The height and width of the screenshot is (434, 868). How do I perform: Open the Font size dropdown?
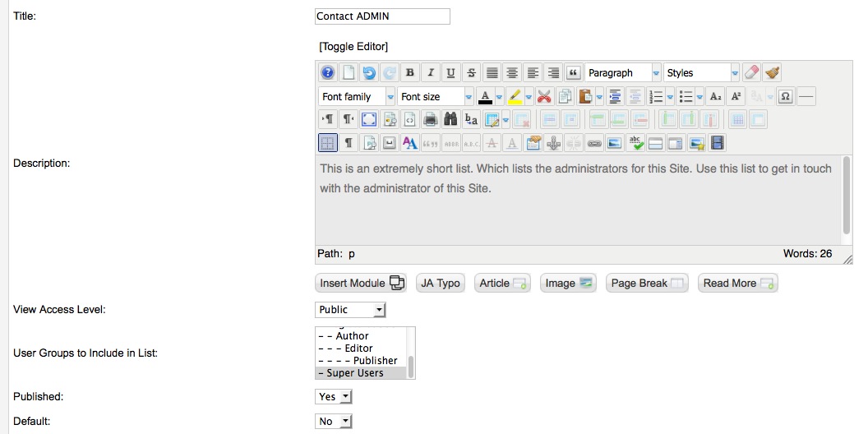tap(435, 97)
